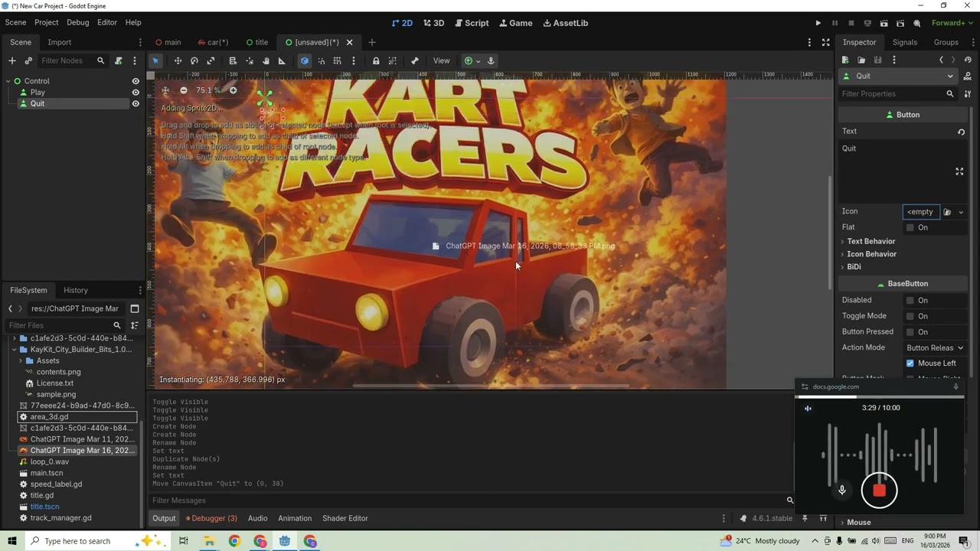
Task: Open the View menu button
Action: [x=442, y=61]
